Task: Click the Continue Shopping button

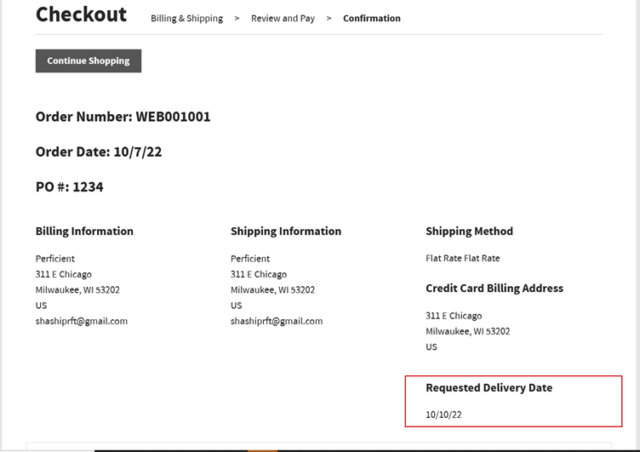Action: [88, 61]
